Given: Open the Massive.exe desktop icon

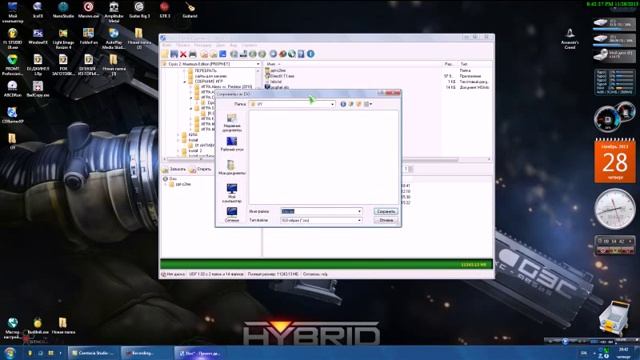Looking at the screenshot, I should pyautogui.click(x=89, y=10).
